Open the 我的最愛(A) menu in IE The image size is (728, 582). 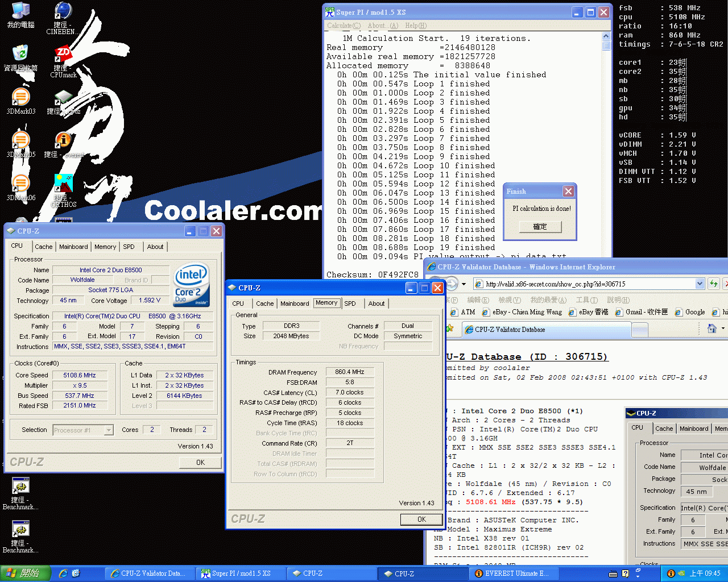[548, 300]
